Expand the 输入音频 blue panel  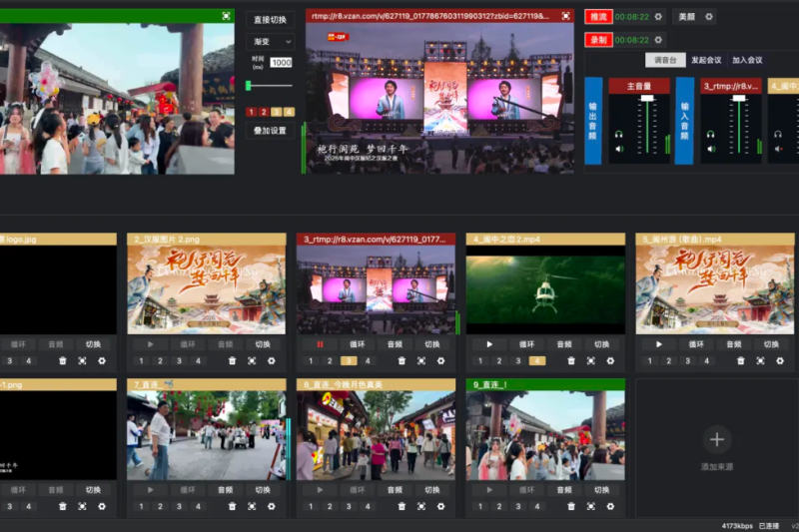point(684,121)
